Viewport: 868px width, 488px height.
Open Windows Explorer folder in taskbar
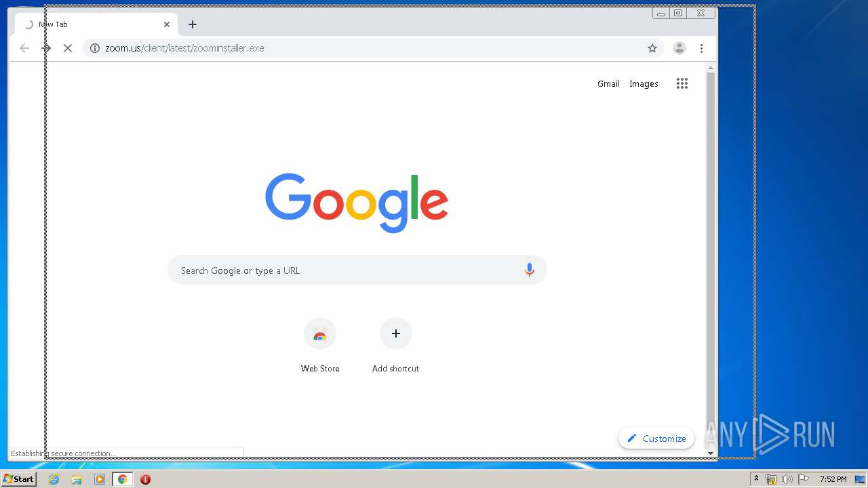coord(77,479)
